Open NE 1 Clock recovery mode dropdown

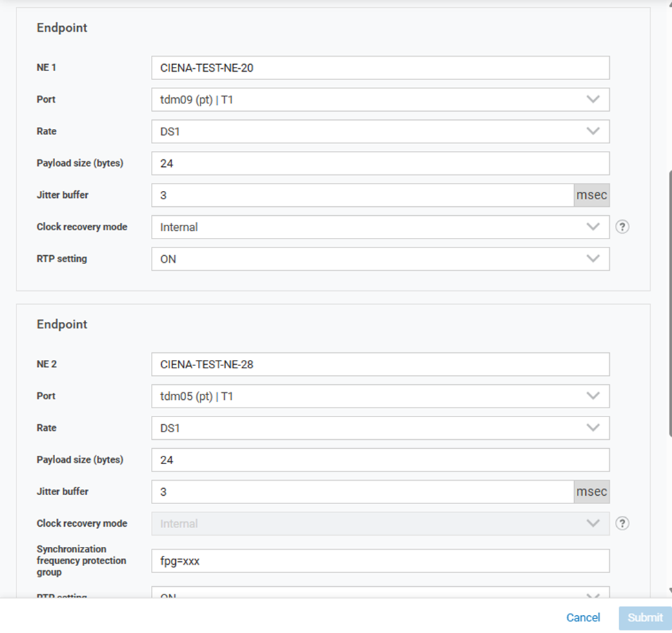tap(380, 227)
